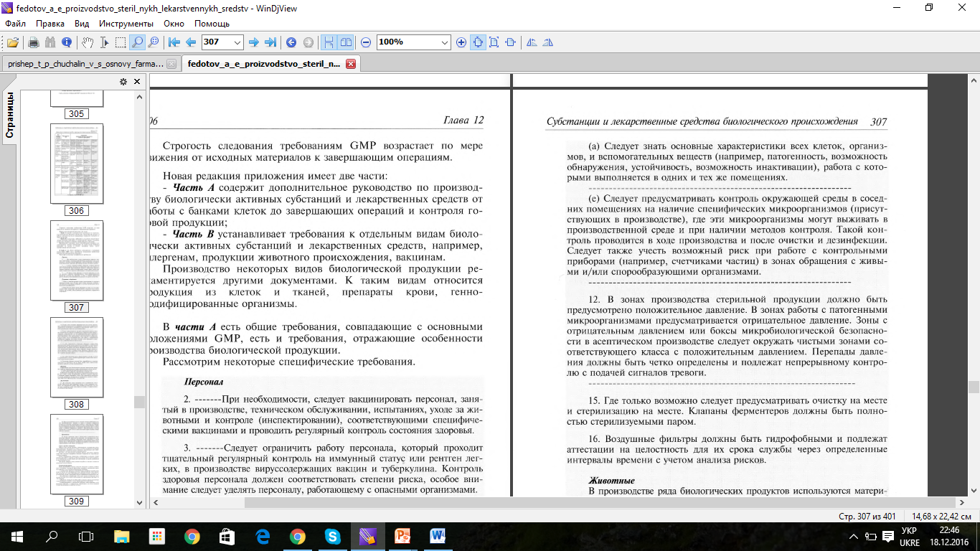Click the Open file folder icon
This screenshot has height=551, width=980.
pos(13,42)
